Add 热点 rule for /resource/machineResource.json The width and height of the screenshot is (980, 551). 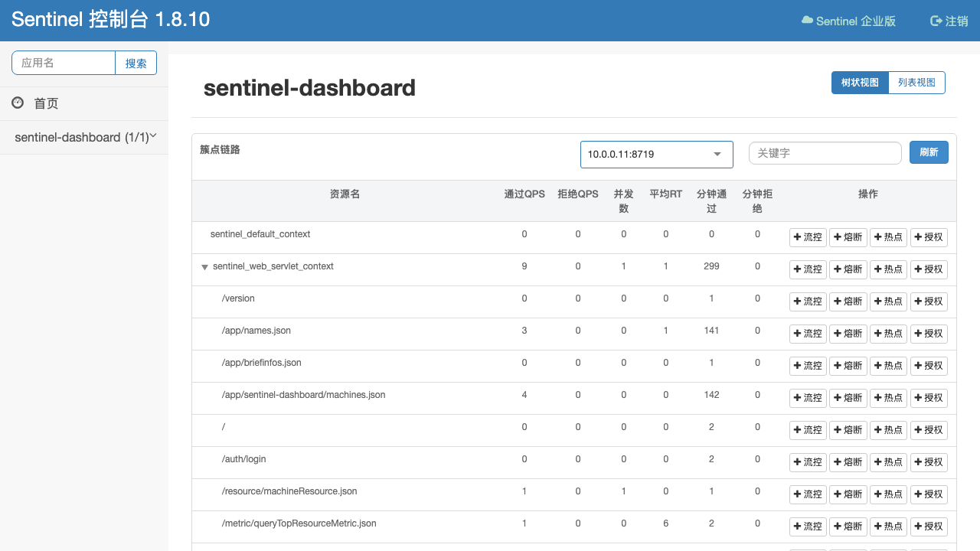pyautogui.click(x=889, y=494)
